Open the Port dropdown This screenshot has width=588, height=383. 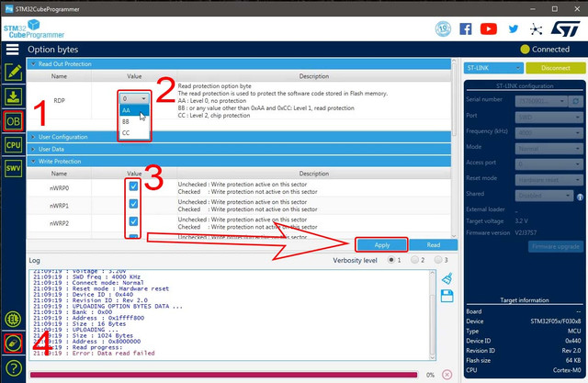(549, 118)
